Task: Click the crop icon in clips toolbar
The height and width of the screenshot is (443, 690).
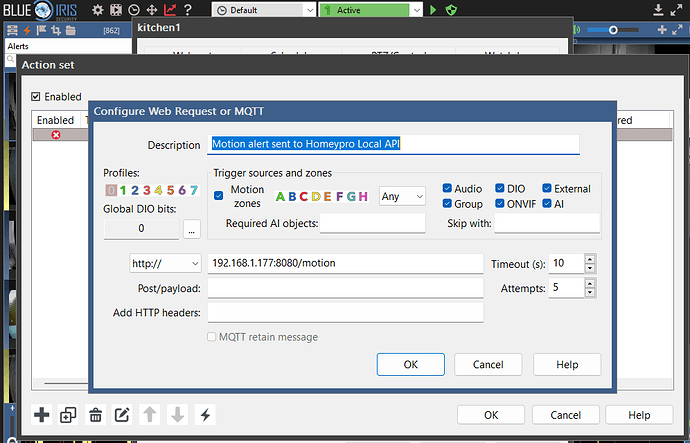Action: [56, 30]
